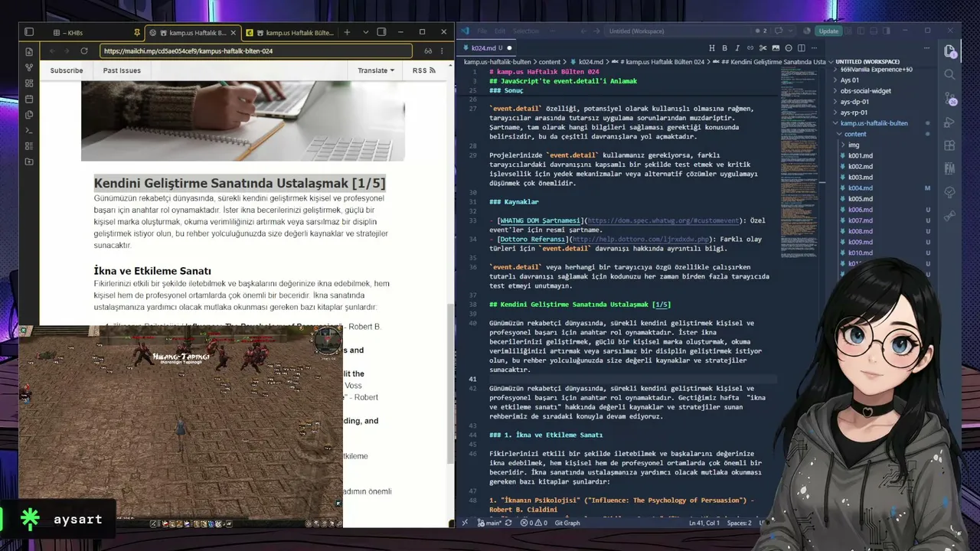
Task: Open browser sidebar terminal icon
Action: pos(29,130)
